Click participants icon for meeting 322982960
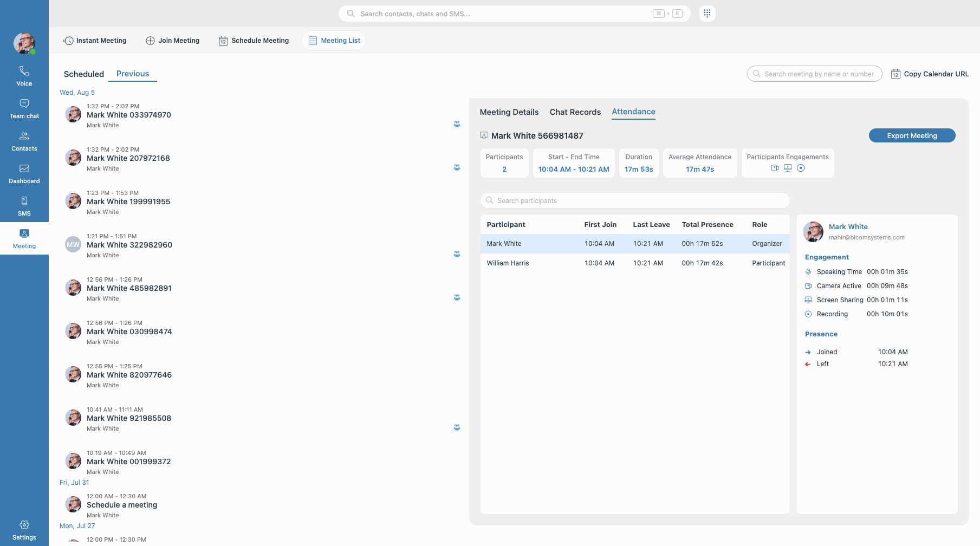980x546 pixels. (x=457, y=254)
